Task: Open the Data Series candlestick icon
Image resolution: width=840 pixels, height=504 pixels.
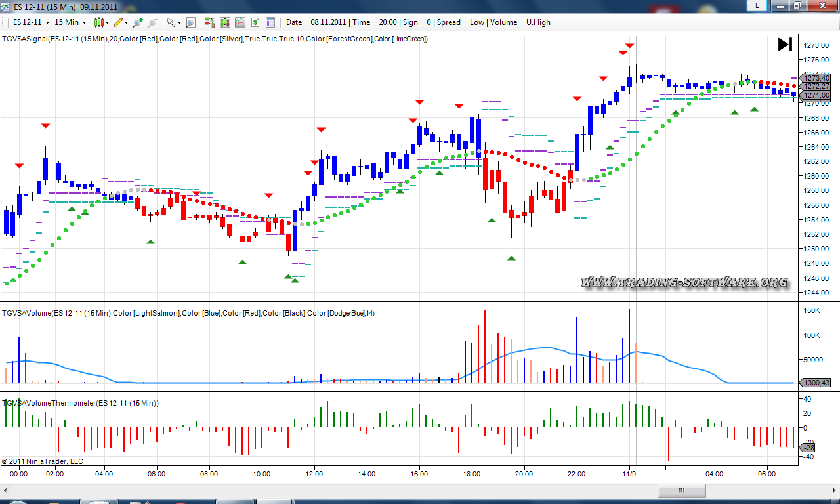Action: point(225,22)
